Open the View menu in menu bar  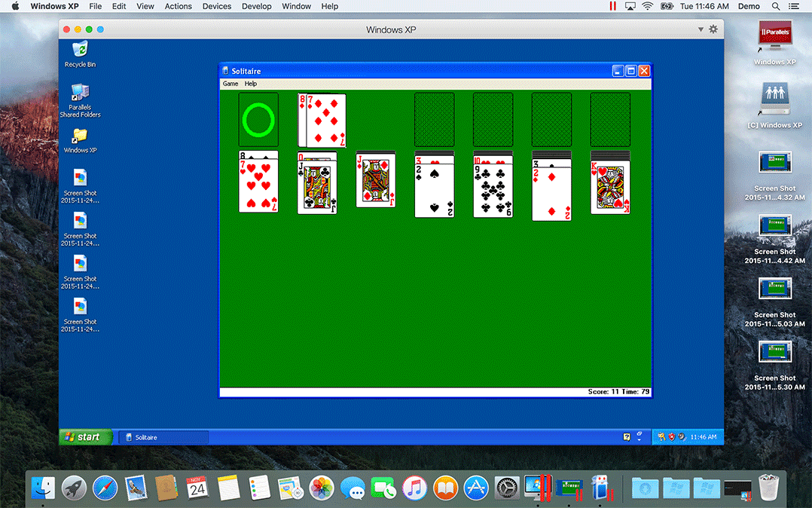(145, 6)
